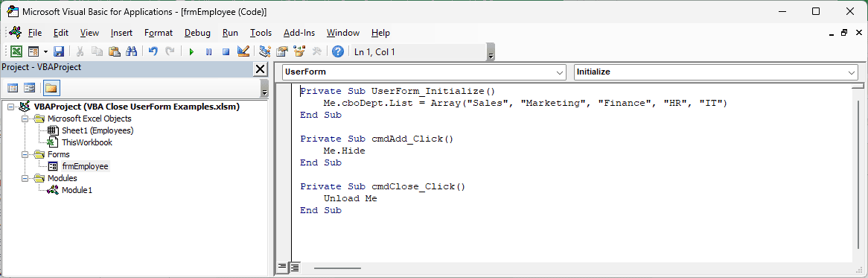Restore the inner code window
Screen dimensions: 868x278
pyautogui.click(x=843, y=33)
